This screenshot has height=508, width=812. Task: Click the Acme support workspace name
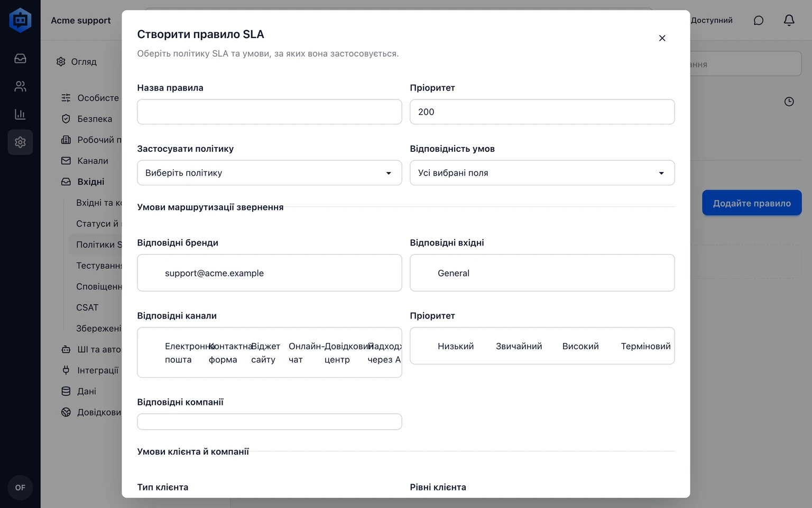(81, 20)
